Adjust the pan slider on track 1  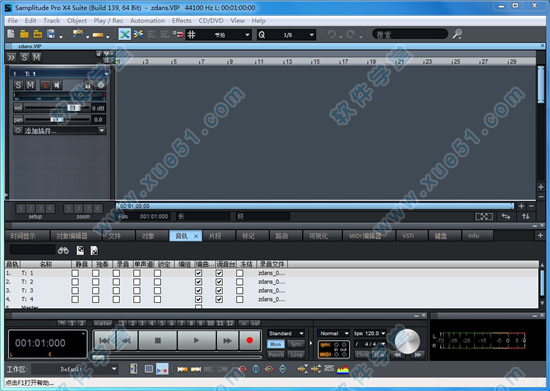57,120
